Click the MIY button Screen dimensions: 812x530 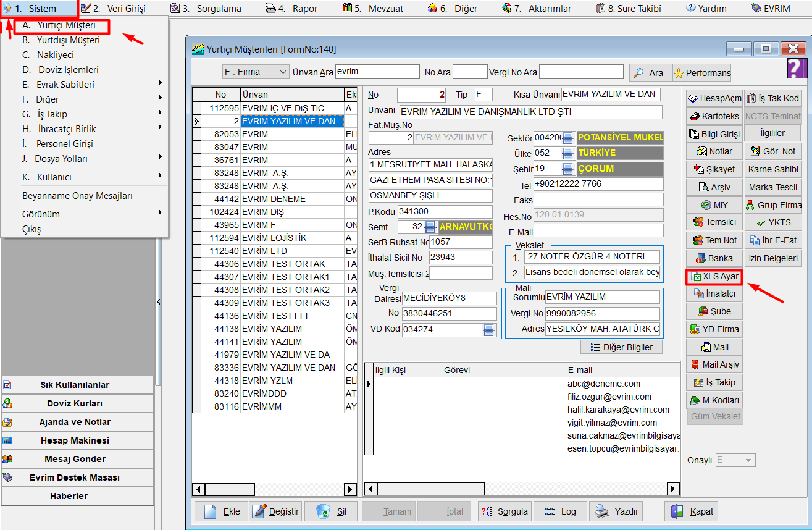coord(714,205)
